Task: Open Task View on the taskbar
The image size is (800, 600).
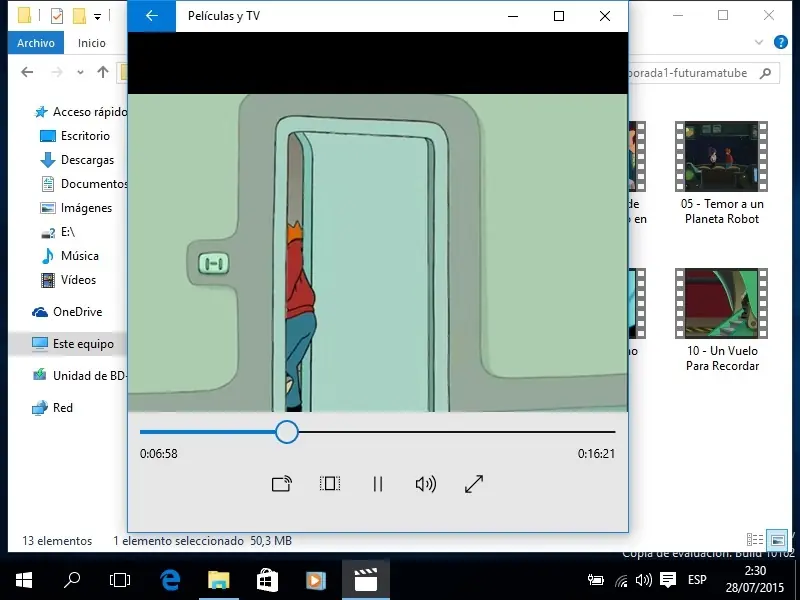Action: click(120, 580)
